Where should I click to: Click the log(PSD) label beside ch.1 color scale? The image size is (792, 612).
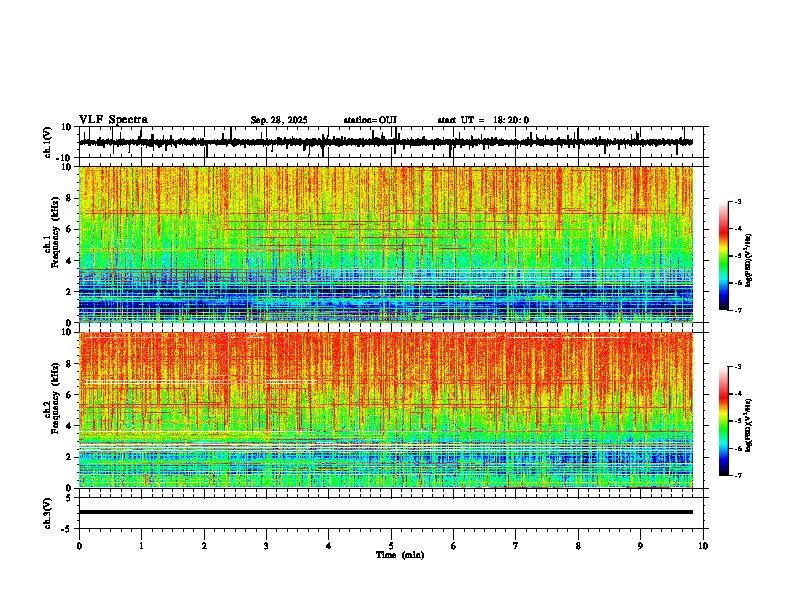(x=749, y=261)
